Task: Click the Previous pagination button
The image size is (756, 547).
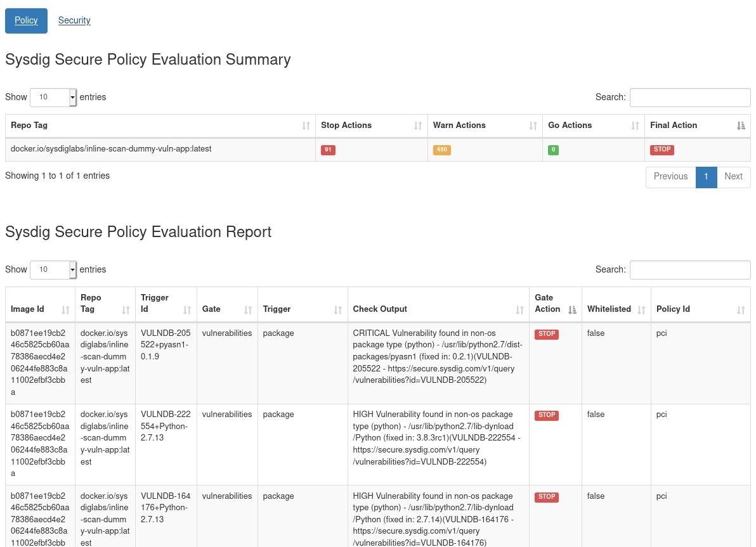Action: click(x=670, y=177)
